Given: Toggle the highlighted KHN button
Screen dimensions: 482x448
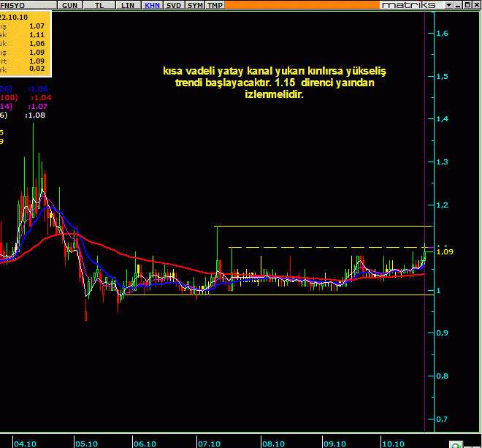Looking at the screenshot, I should point(153,4).
